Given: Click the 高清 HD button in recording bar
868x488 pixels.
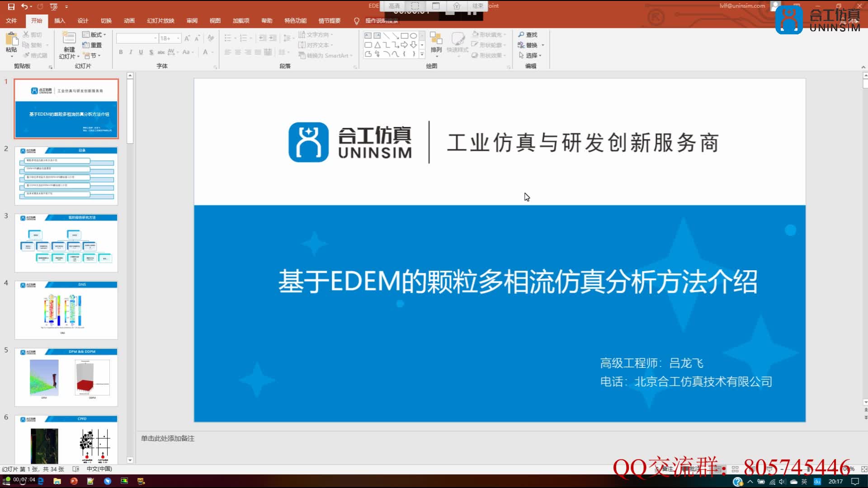Looking at the screenshot, I should click(394, 6).
